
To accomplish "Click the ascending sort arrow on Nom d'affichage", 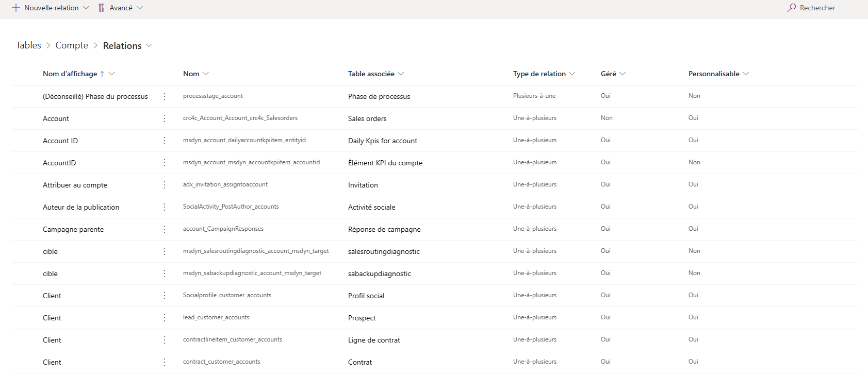I will click(102, 74).
